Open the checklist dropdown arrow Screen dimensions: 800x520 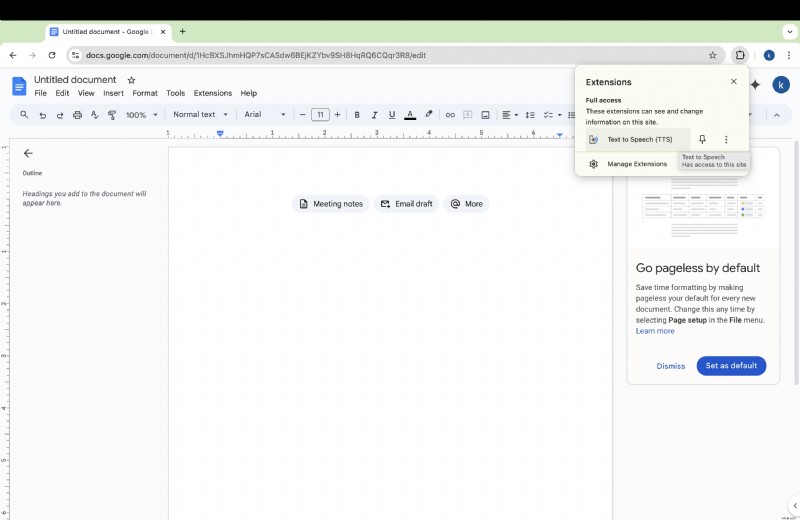click(560, 115)
